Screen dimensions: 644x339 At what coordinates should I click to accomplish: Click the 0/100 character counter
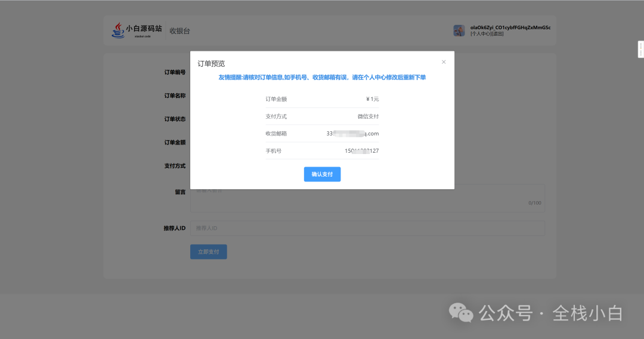tap(535, 203)
